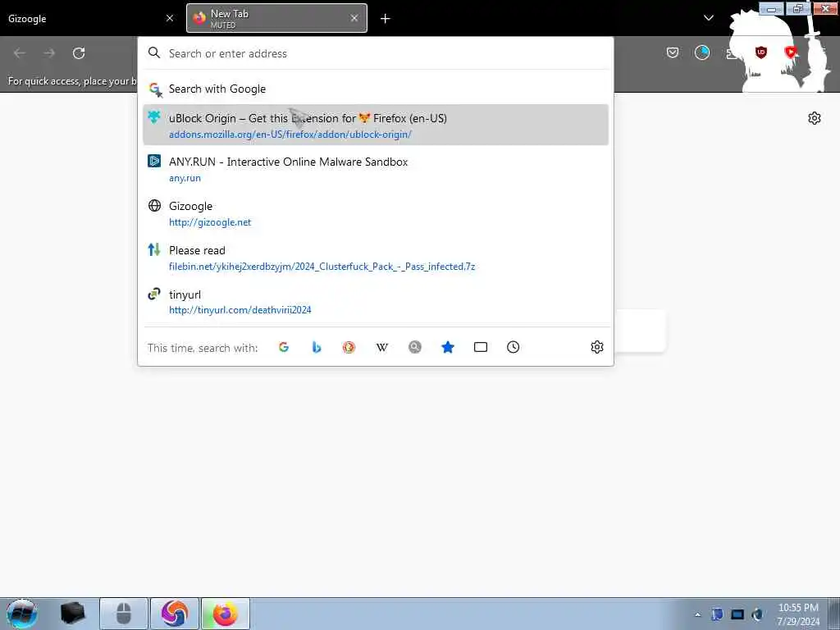Search open tabs using the tab icon

(x=481, y=347)
